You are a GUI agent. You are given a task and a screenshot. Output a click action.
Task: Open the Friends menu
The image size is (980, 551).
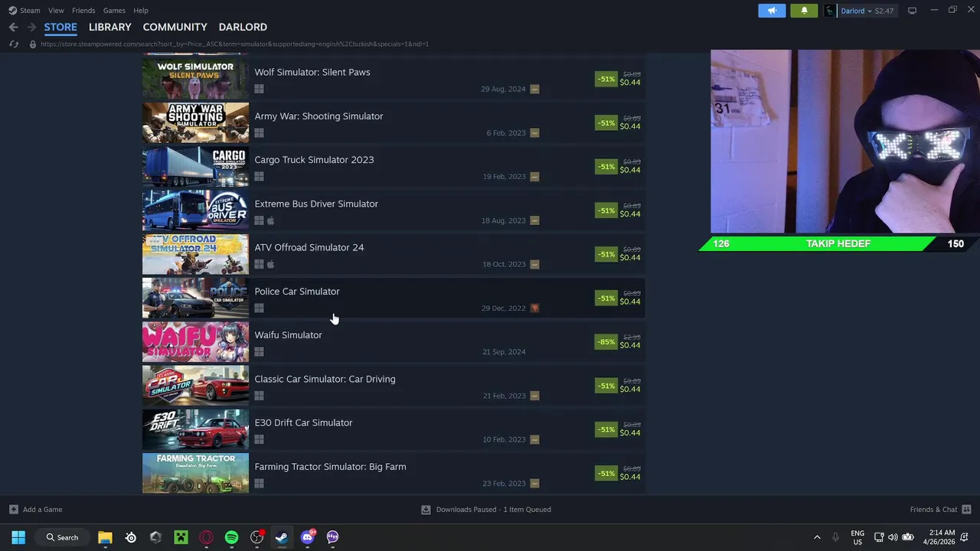coord(83,11)
